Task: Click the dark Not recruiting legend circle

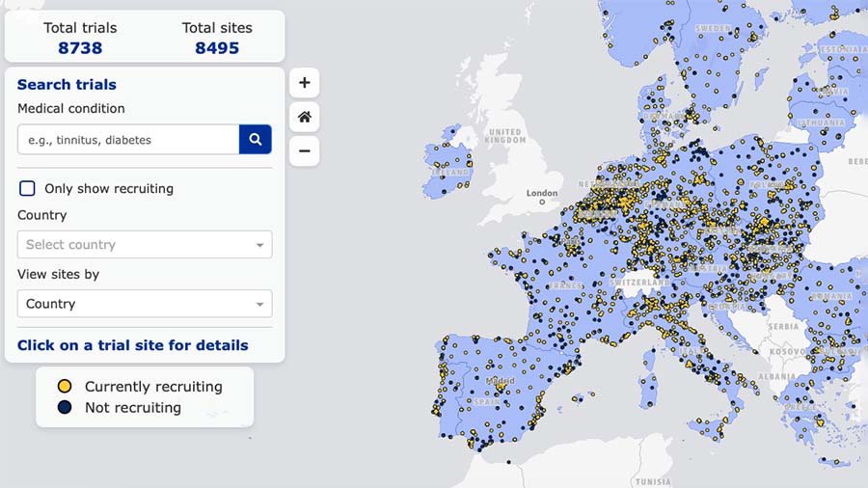Action: click(65, 407)
